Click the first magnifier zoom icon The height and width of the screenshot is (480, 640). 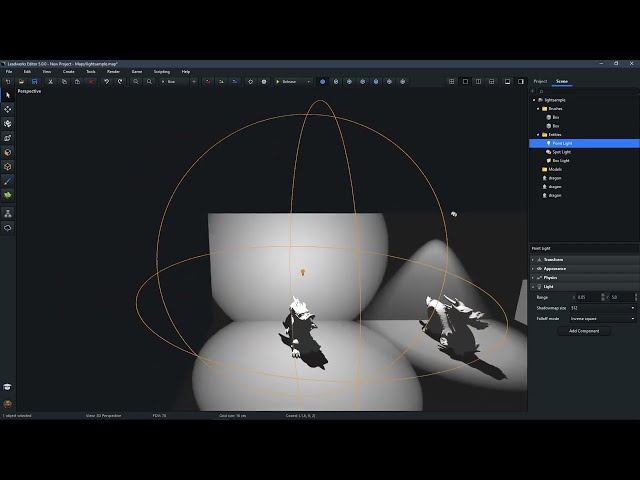coord(136,82)
